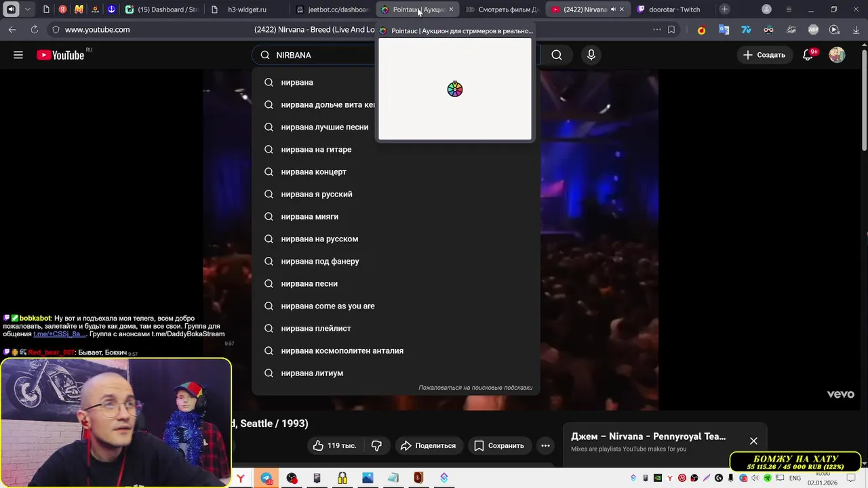
Task: Select suggestion нирвана я русский
Action: point(395,194)
